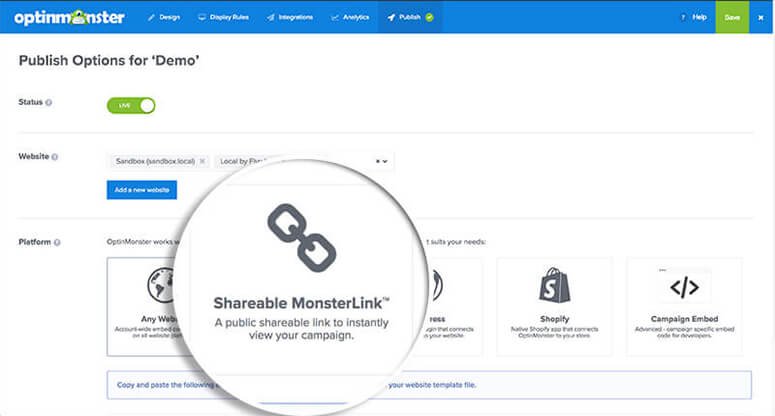Click the Platform help info icon
The image size is (775, 416).
[x=57, y=242]
